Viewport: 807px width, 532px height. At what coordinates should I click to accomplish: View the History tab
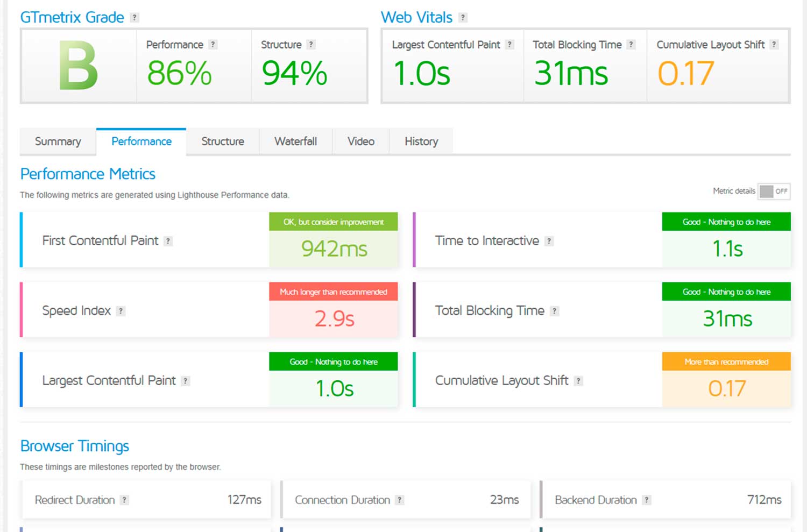pos(421,141)
